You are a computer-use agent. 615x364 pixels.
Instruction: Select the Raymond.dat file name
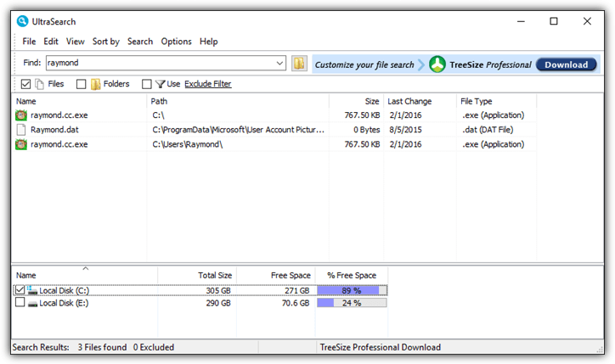point(54,130)
